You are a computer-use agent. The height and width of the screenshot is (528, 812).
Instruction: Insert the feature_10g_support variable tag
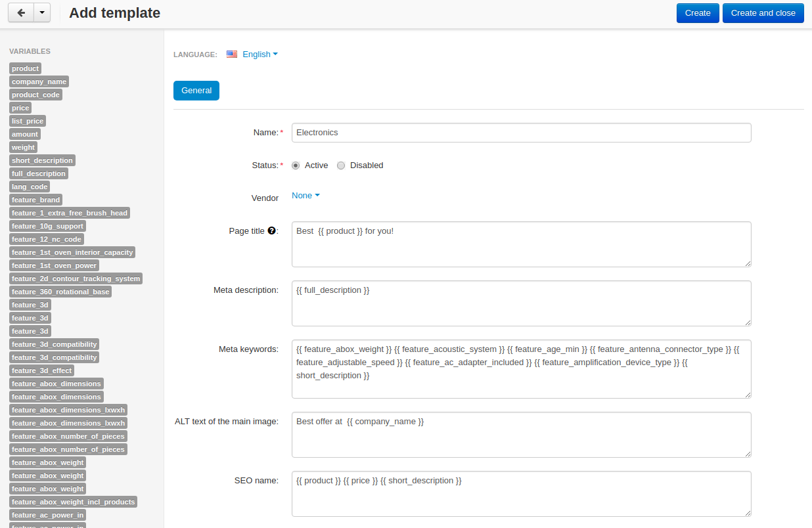(x=47, y=226)
